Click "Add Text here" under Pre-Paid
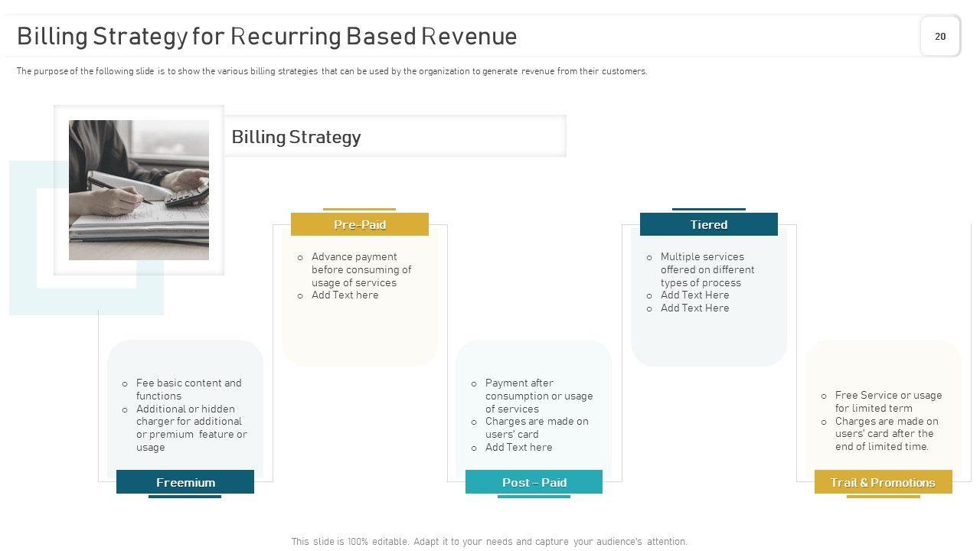Screen dimensions: 980x551 point(345,295)
